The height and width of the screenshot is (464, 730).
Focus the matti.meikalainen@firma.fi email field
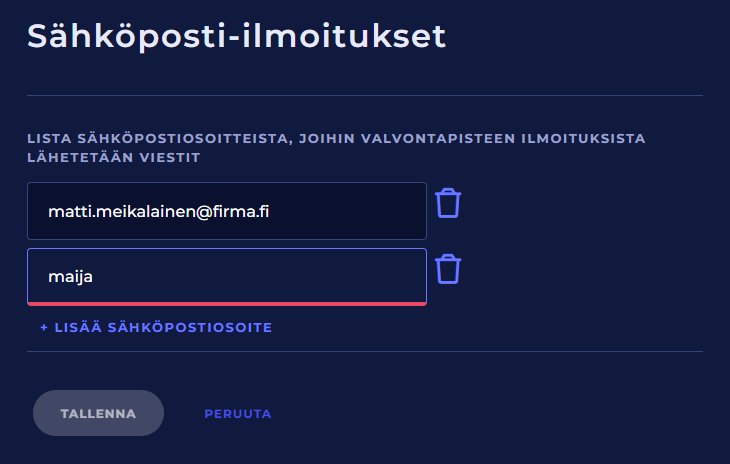pos(227,211)
